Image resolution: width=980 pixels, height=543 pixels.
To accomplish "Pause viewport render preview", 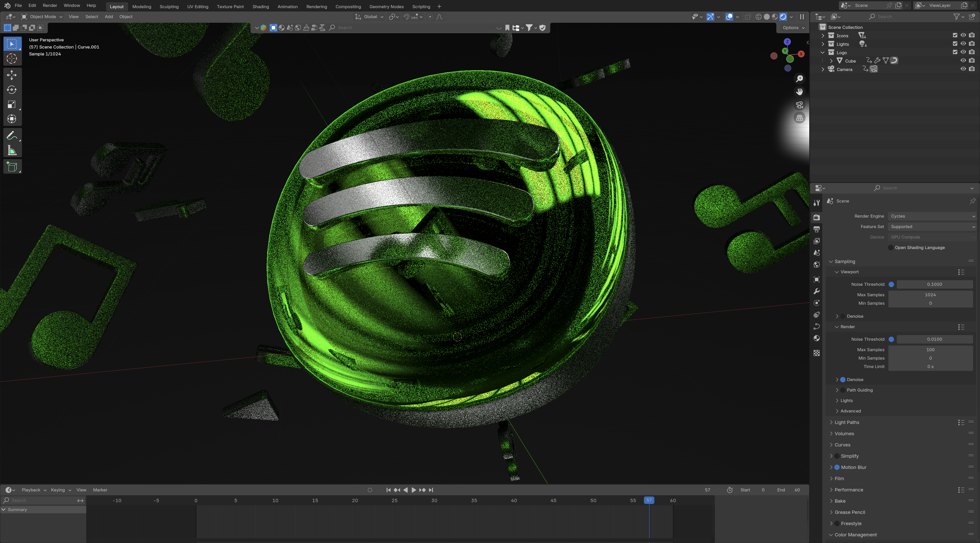I will (802, 17).
